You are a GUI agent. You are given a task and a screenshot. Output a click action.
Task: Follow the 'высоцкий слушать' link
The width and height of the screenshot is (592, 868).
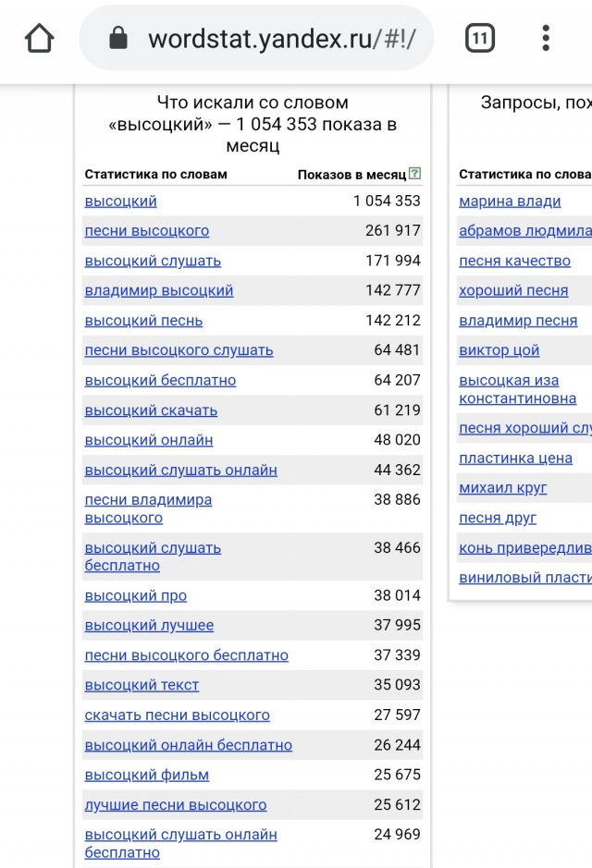coord(153,261)
